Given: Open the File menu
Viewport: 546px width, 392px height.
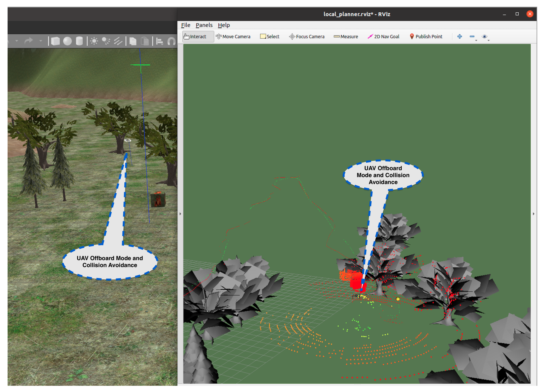Looking at the screenshot, I should (186, 25).
